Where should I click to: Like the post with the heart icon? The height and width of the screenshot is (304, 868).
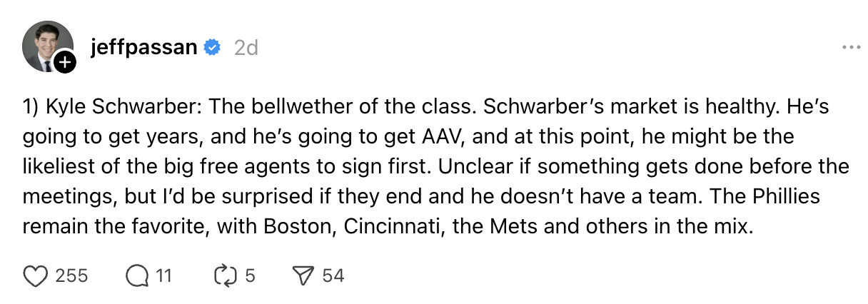pos(36,275)
